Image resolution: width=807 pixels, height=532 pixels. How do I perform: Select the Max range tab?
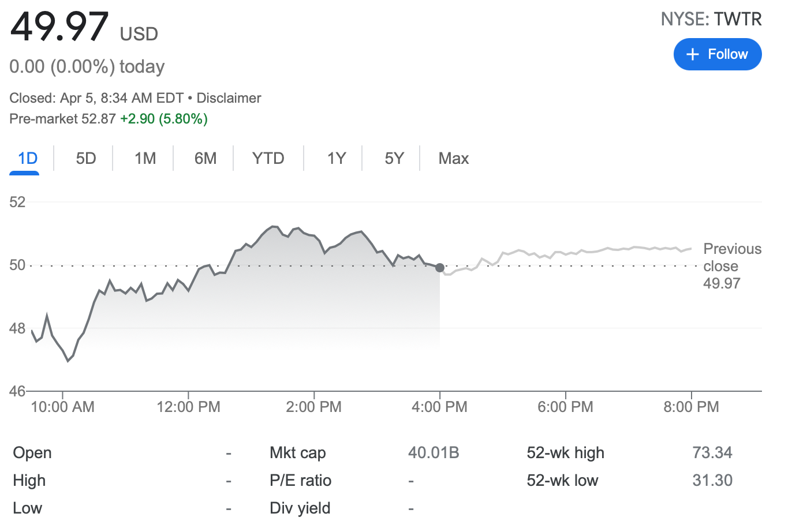[x=454, y=159]
